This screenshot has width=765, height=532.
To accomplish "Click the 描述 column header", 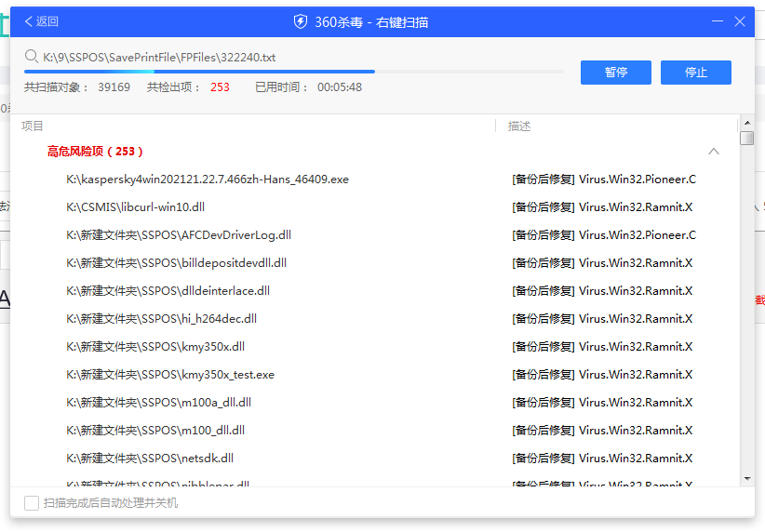I will click(518, 126).
